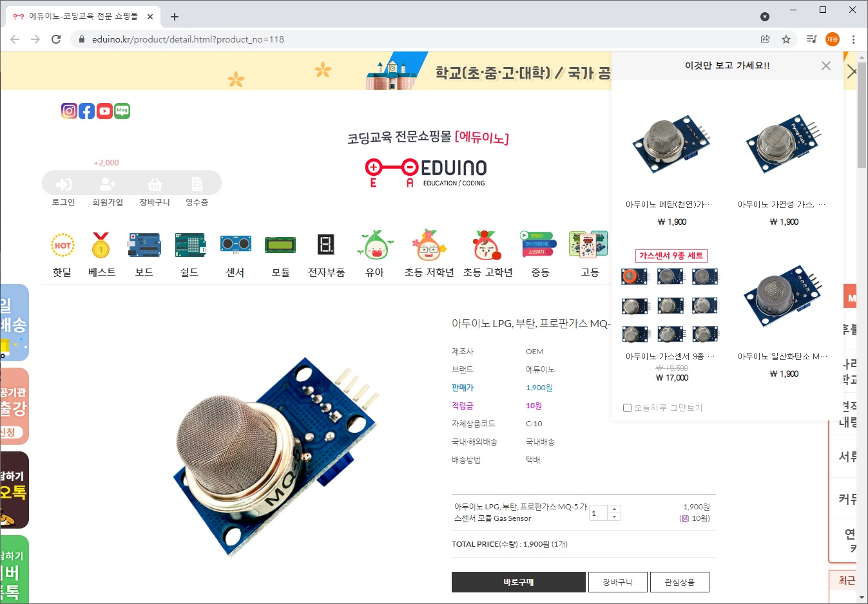Open 아두이노 일산화탄소 product thumbnail
The image size is (868, 604).
click(782, 297)
